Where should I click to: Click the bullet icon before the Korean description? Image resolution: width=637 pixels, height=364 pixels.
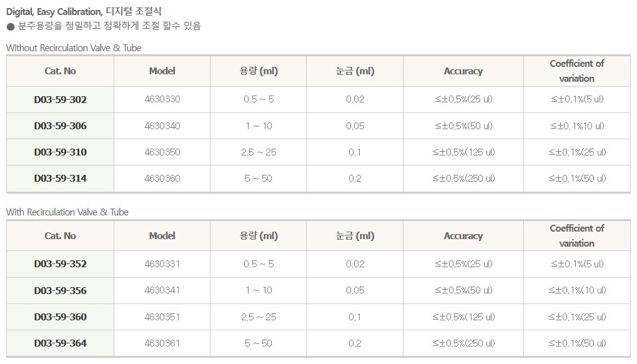pos(10,26)
